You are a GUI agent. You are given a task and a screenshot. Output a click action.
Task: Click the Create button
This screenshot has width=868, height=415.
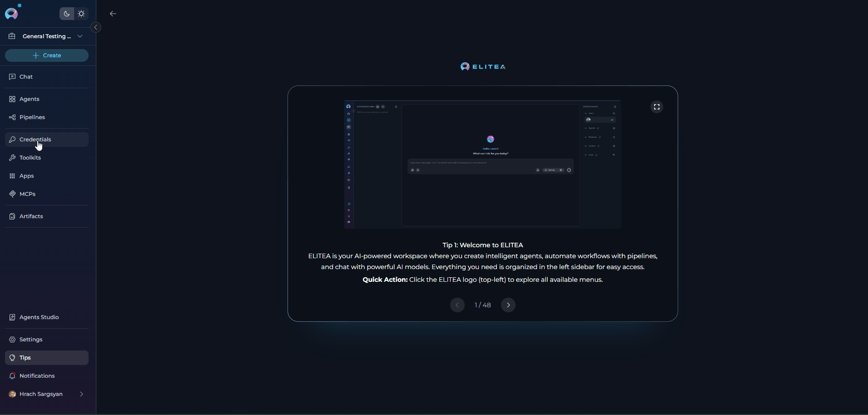point(47,55)
